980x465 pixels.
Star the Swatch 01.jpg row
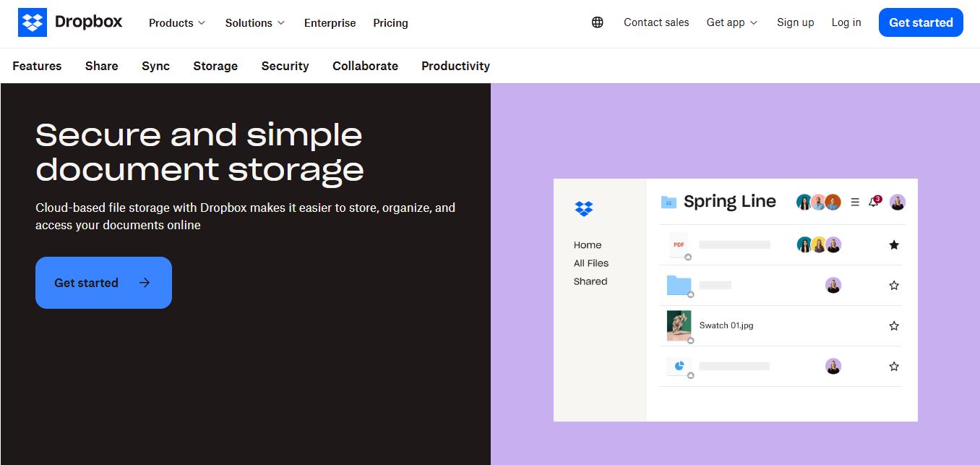click(x=894, y=326)
